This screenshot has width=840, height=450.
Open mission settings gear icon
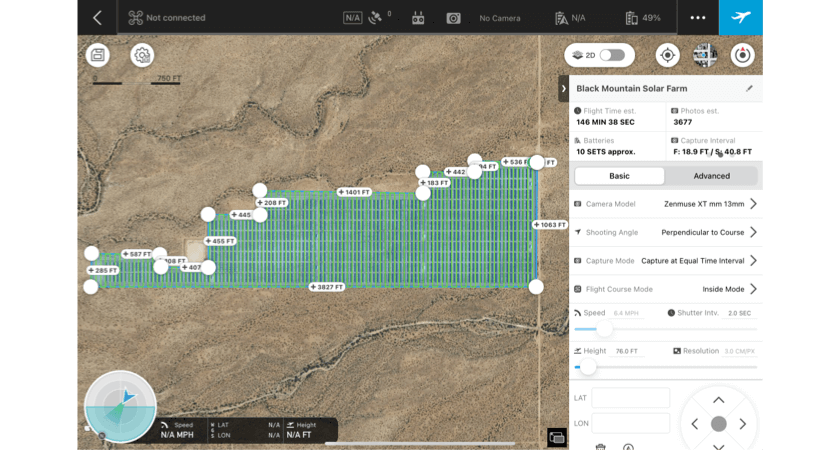pos(142,55)
